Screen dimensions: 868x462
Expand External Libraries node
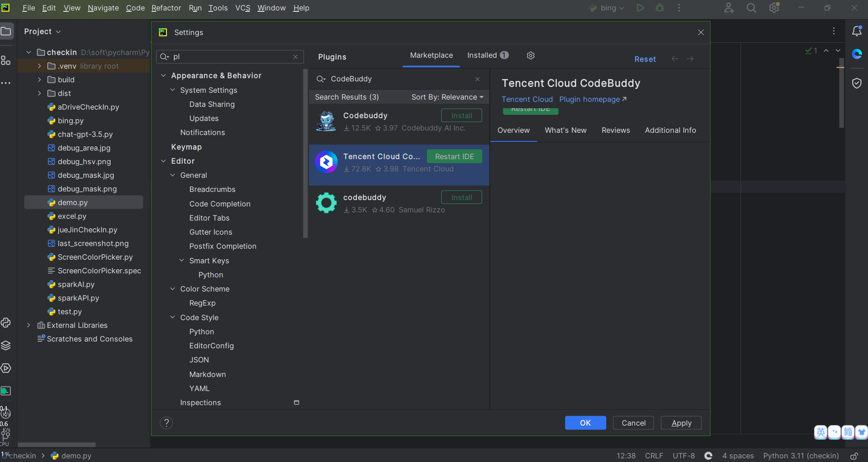coord(29,325)
